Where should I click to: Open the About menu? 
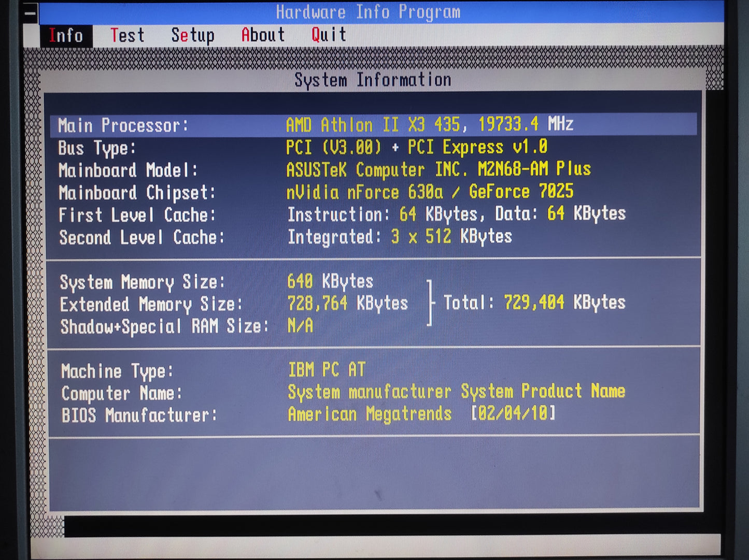point(263,36)
